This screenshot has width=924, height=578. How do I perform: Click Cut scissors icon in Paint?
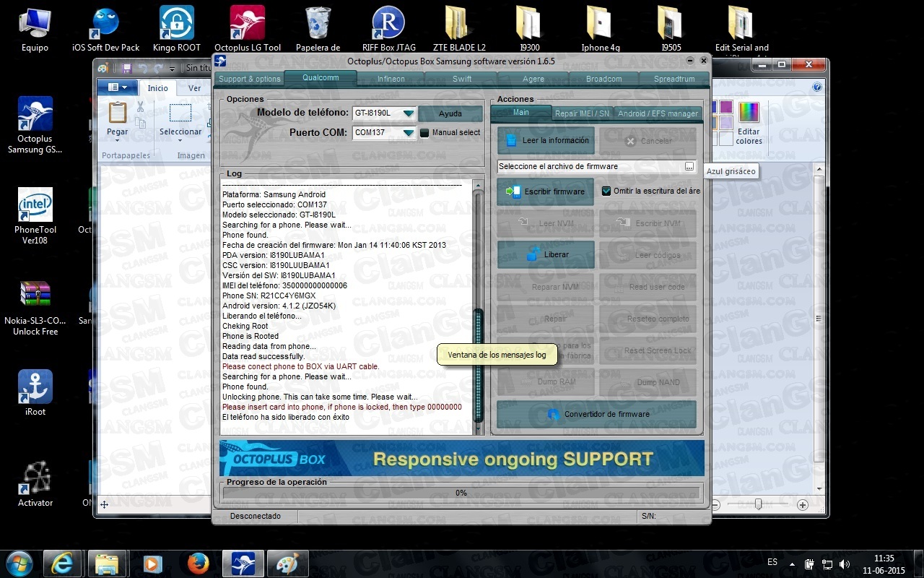(x=140, y=107)
